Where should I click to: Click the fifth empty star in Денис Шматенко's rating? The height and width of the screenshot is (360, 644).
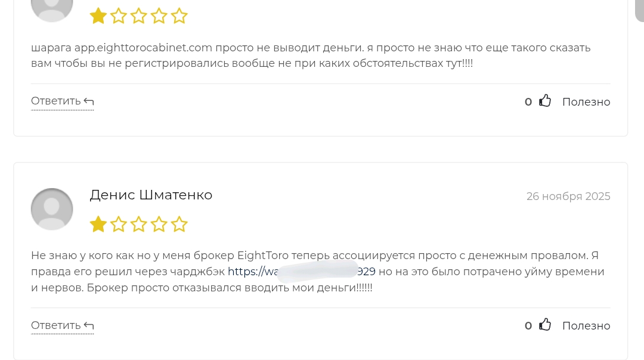pos(179,224)
